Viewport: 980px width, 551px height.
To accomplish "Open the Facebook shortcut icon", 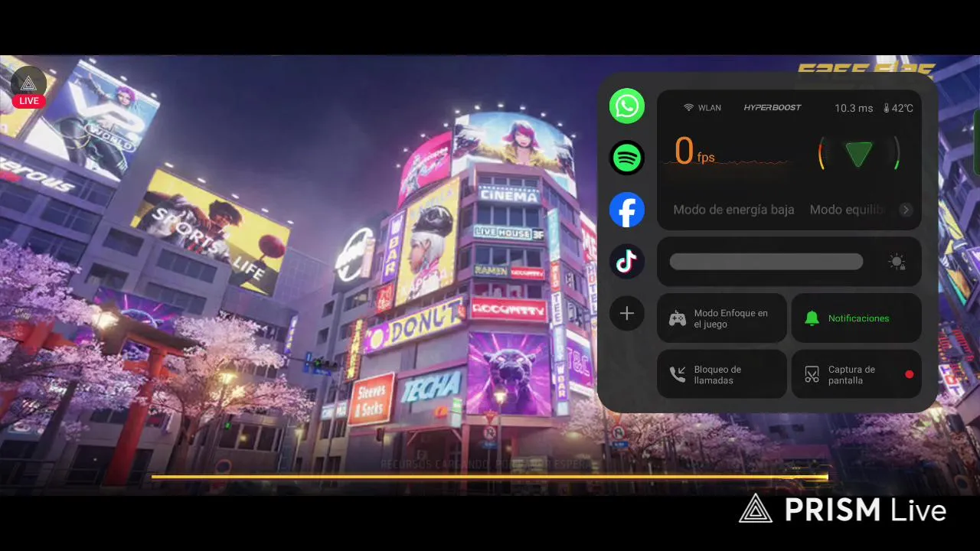I will pyautogui.click(x=627, y=210).
